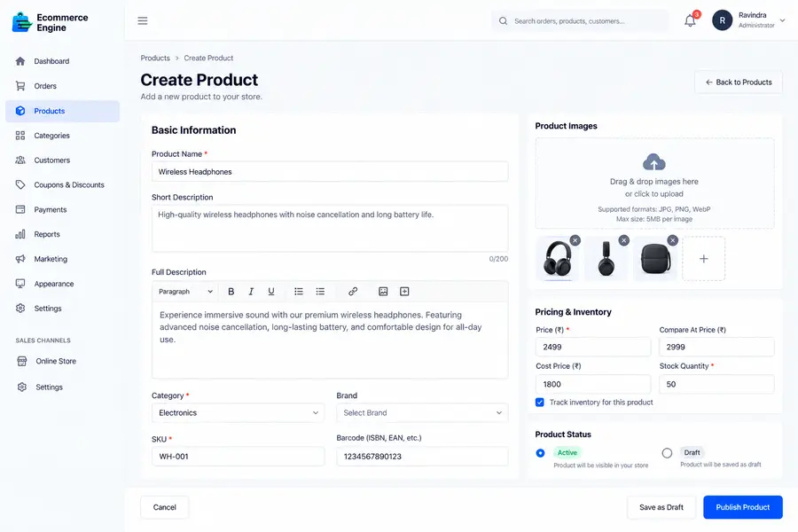Click the Customers people icon
The height and width of the screenshot is (532, 798).
(20, 160)
